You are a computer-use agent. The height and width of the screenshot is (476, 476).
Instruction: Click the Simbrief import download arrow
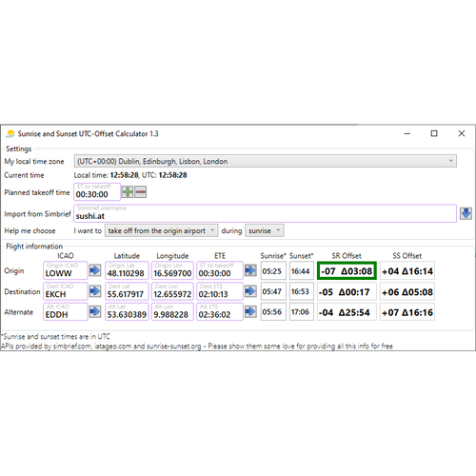coord(466,213)
